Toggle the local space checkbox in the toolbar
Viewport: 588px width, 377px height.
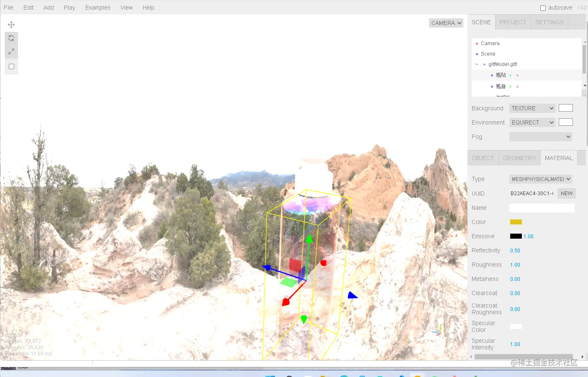coord(11,66)
